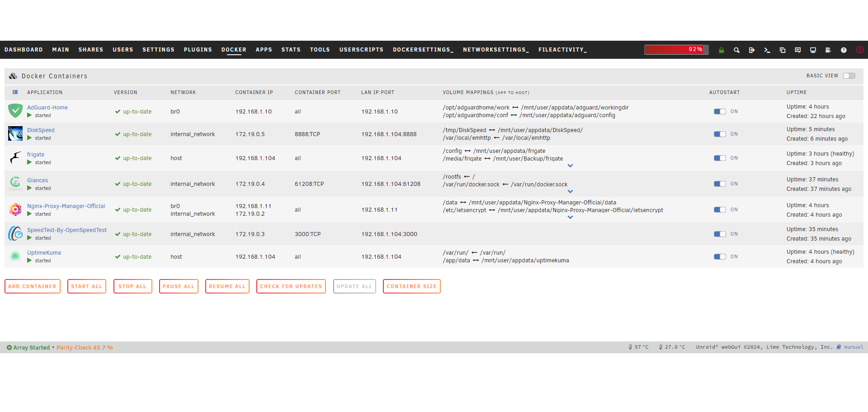Toggle autostart for UptimeKuma
Screen dimensions: 868x412
[x=720, y=257]
